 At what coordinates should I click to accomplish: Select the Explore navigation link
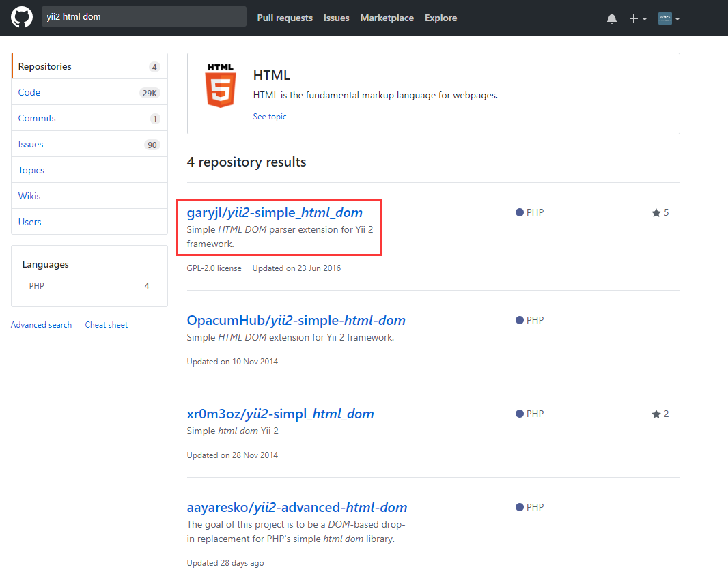tap(440, 18)
